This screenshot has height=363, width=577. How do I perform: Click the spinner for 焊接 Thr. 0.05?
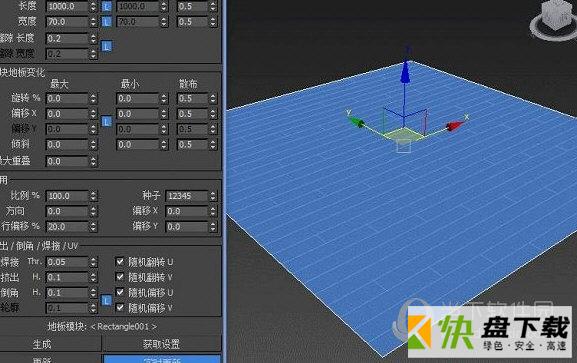[x=93, y=262]
